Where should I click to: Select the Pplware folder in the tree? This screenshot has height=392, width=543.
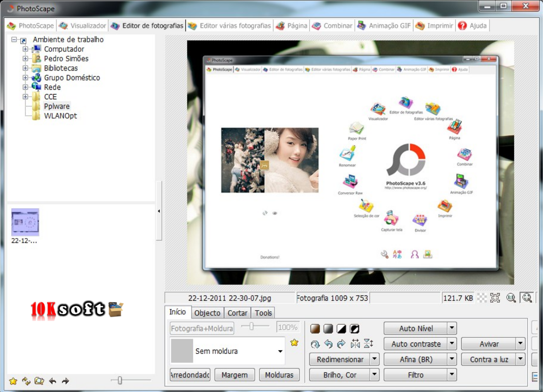[x=57, y=106]
